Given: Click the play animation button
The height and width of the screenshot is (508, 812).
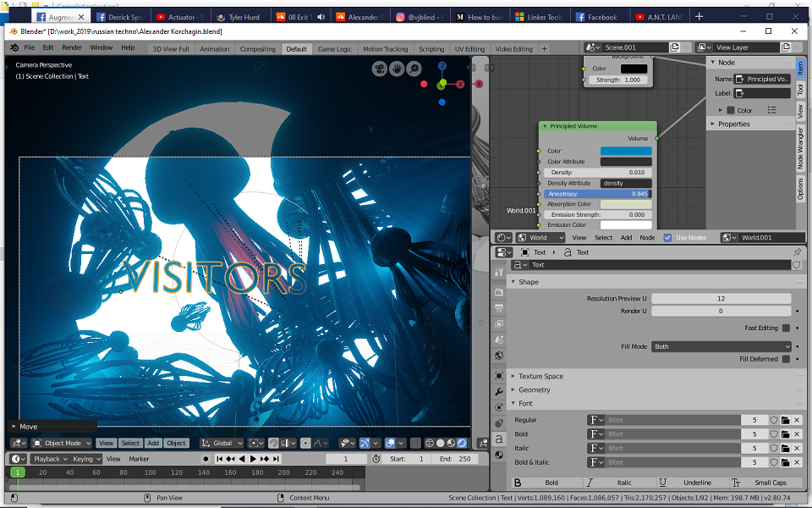Looking at the screenshot, I should point(253,459).
